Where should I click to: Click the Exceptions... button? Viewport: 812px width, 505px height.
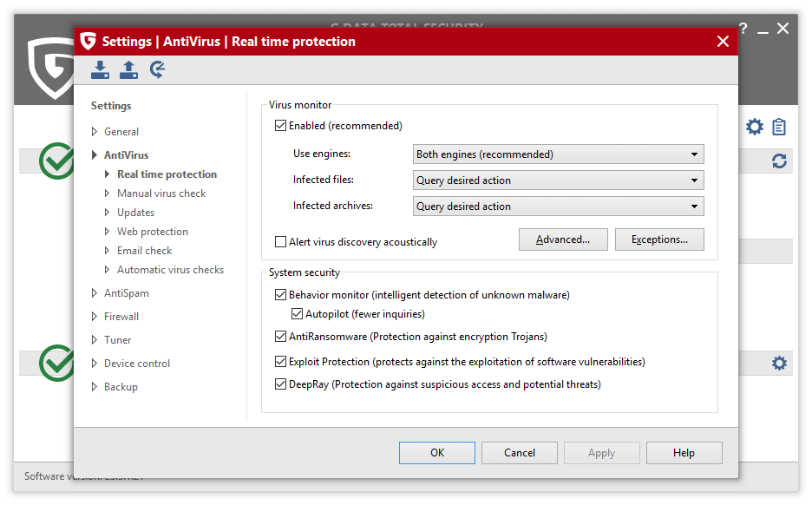659,239
